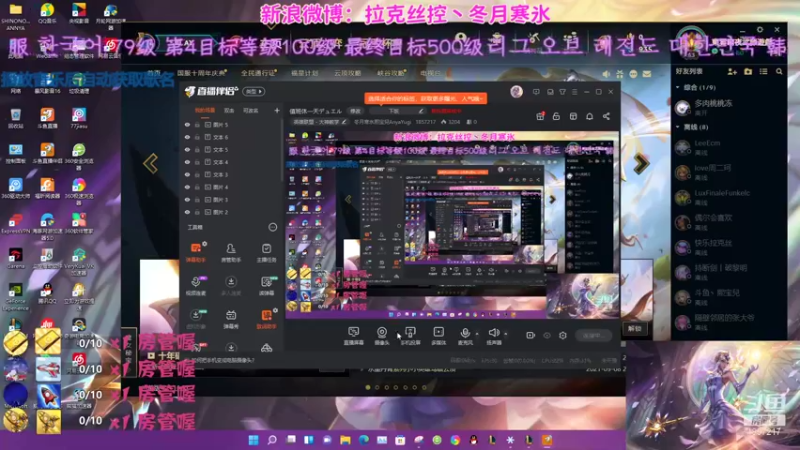This screenshot has width=800, height=450.
Task: Open 房管助手 tool in toolbox
Action: [x=231, y=252]
